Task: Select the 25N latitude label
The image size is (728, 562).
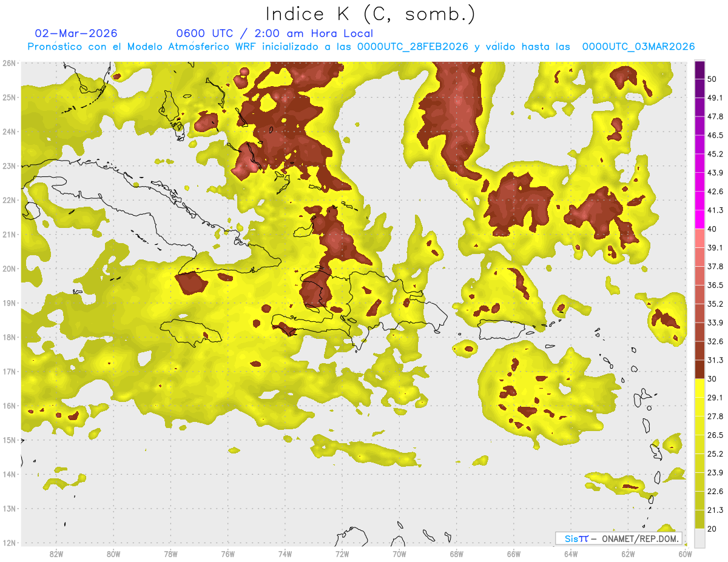Action: click(x=9, y=97)
